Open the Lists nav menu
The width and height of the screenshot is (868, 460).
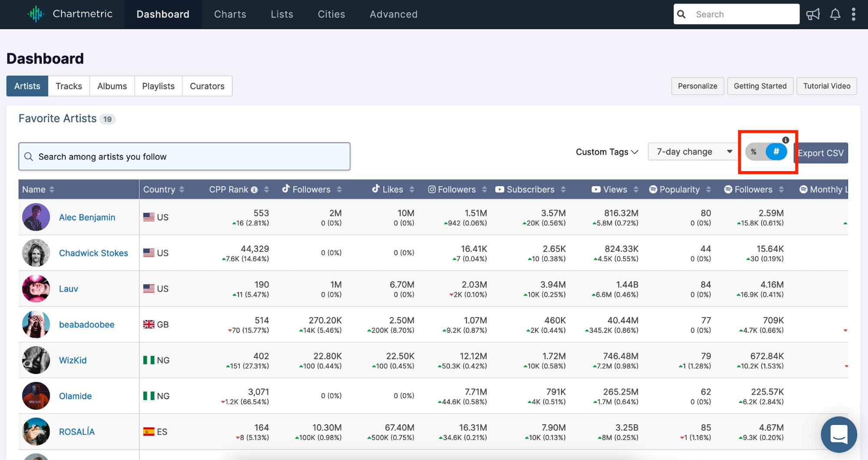coord(282,14)
